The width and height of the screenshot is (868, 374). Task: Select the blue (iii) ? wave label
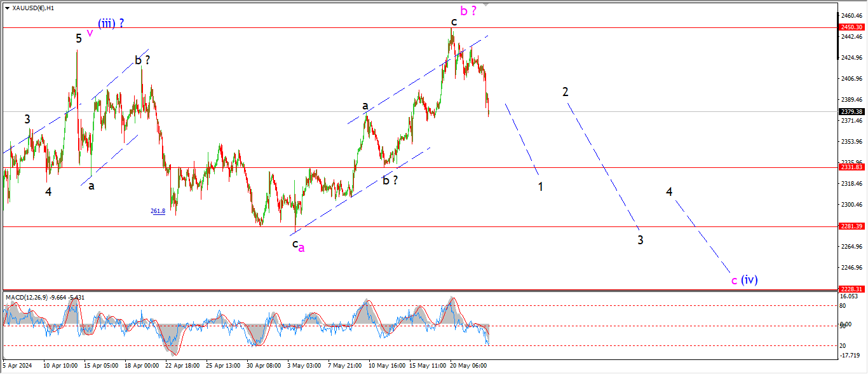pyautogui.click(x=111, y=24)
